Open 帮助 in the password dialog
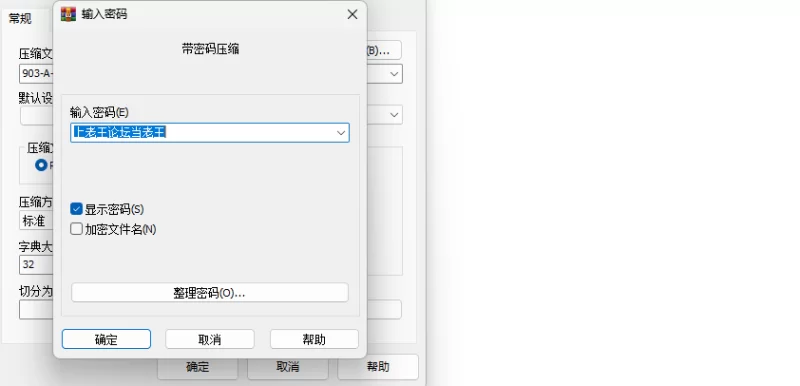The image size is (800, 386). coord(314,340)
